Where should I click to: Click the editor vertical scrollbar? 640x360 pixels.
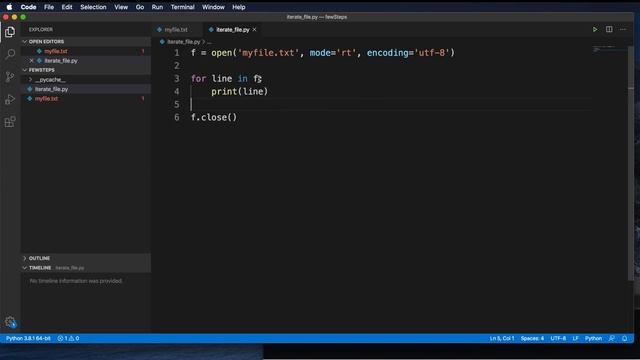point(631,163)
